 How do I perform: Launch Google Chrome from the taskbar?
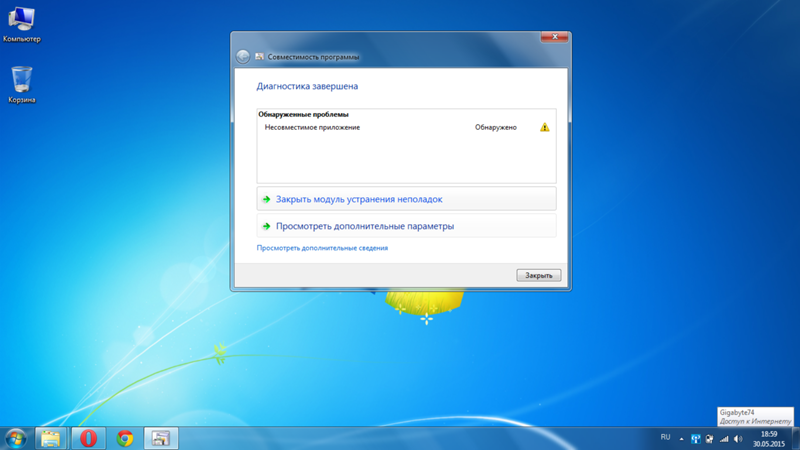(124, 438)
